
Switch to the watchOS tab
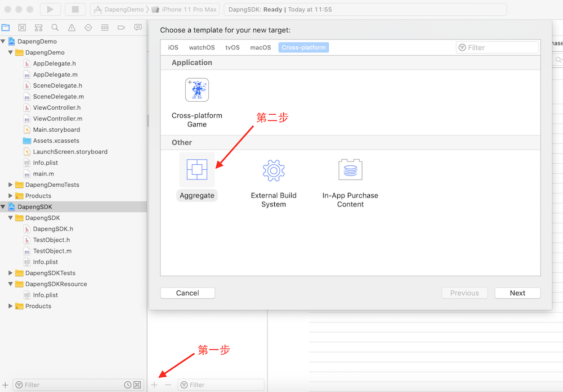point(202,47)
